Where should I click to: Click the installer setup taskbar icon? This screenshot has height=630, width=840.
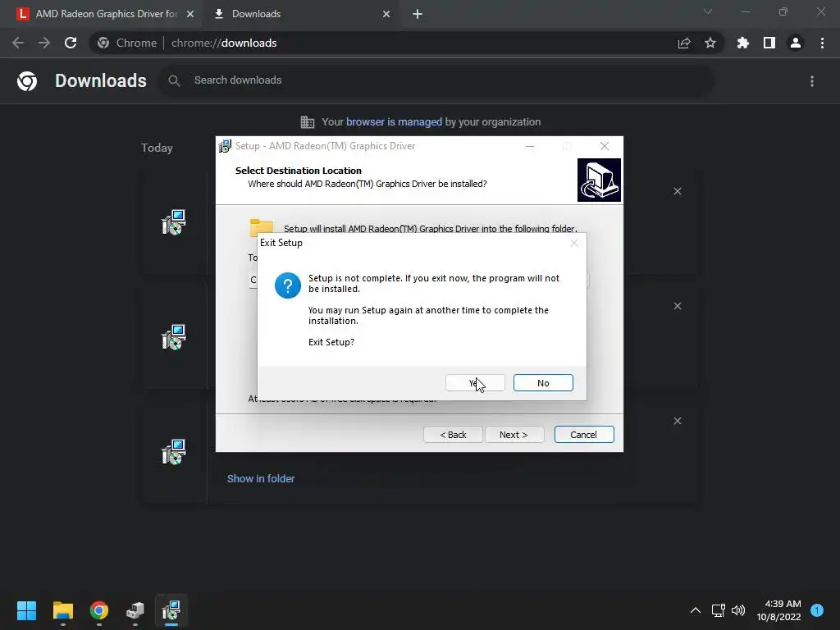(171, 610)
